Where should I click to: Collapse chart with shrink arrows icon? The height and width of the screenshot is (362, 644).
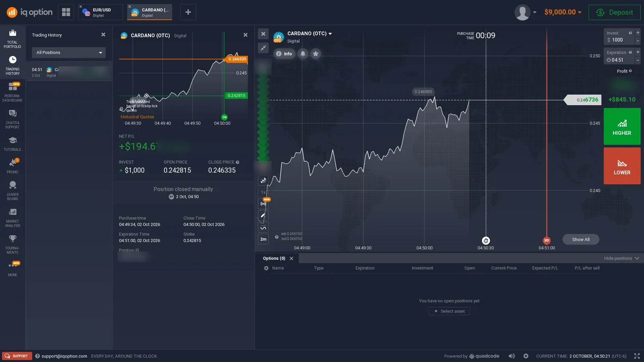263,48
